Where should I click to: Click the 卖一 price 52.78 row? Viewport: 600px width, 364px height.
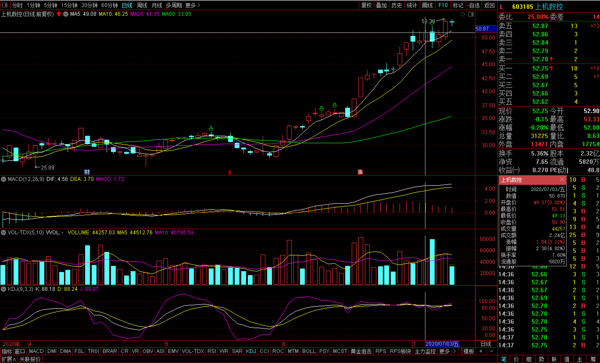pyautogui.click(x=549, y=59)
